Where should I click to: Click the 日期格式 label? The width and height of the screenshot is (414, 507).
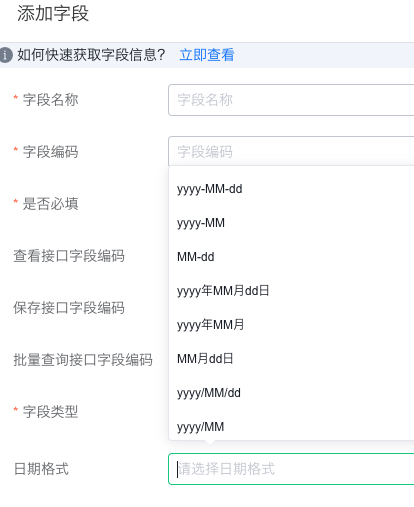(x=41, y=469)
